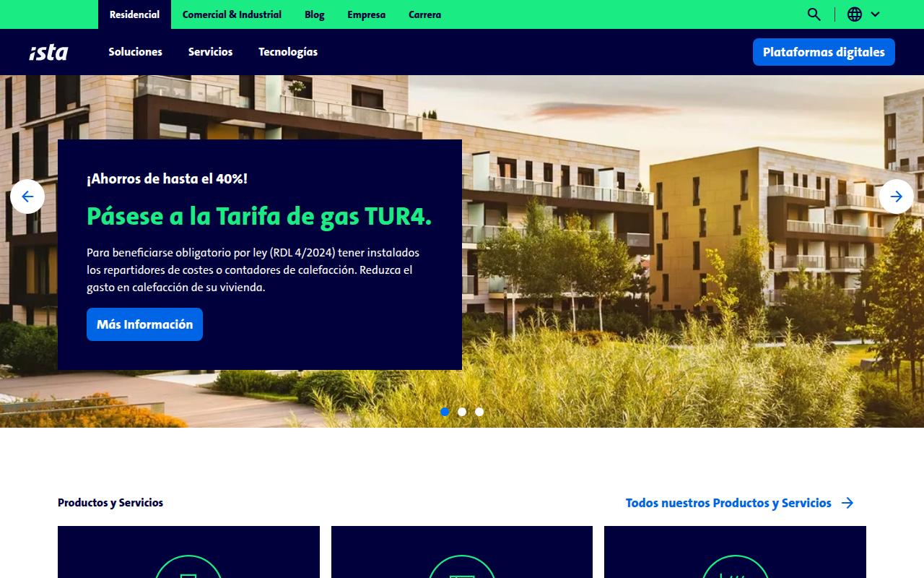924x578 pixels.
Task: Open the Servicios navigation menu
Action: point(210,52)
